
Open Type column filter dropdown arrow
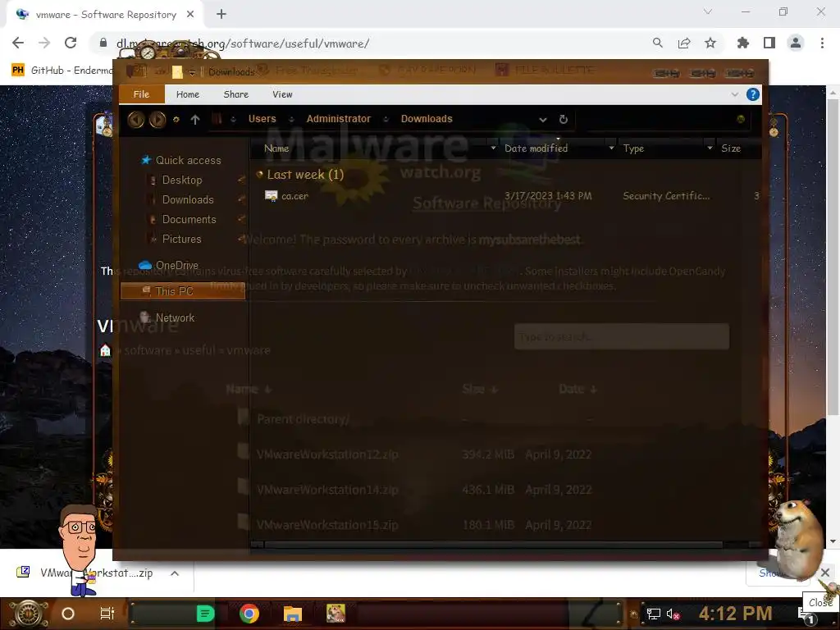point(710,148)
